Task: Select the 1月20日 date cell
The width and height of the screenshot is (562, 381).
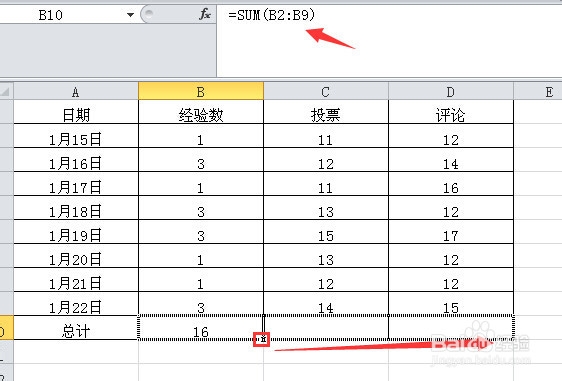Action: pyautogui.click(x=76, y=256)
